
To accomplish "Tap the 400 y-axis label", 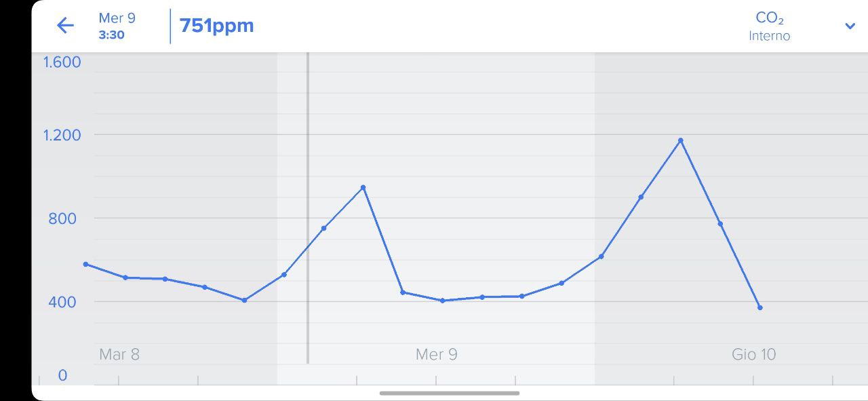I will point(62,301).
